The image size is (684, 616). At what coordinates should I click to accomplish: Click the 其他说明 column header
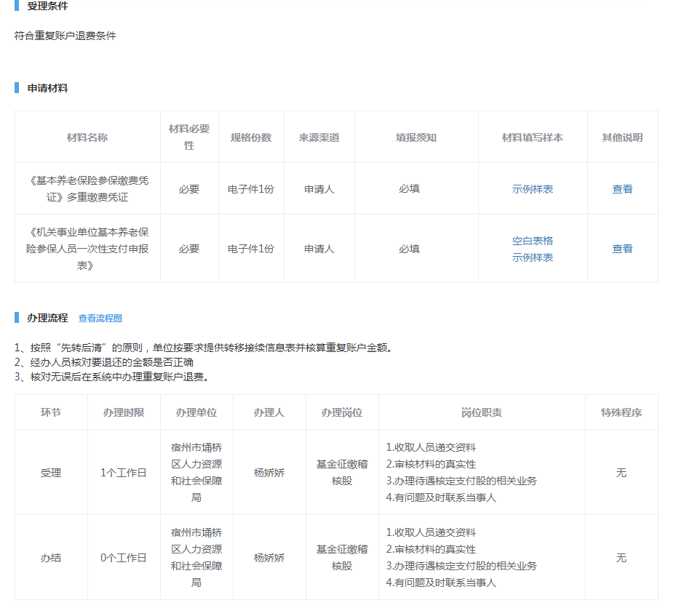[622, 137]
